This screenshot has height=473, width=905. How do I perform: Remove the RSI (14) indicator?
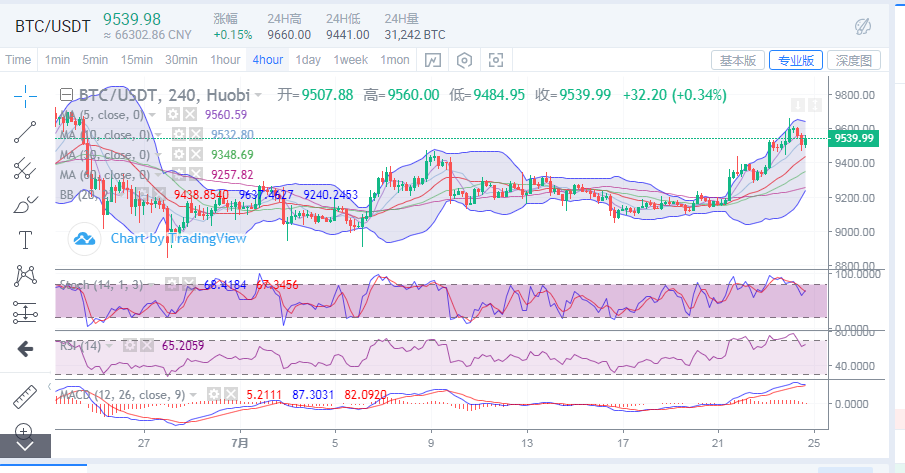coord(146,345)
